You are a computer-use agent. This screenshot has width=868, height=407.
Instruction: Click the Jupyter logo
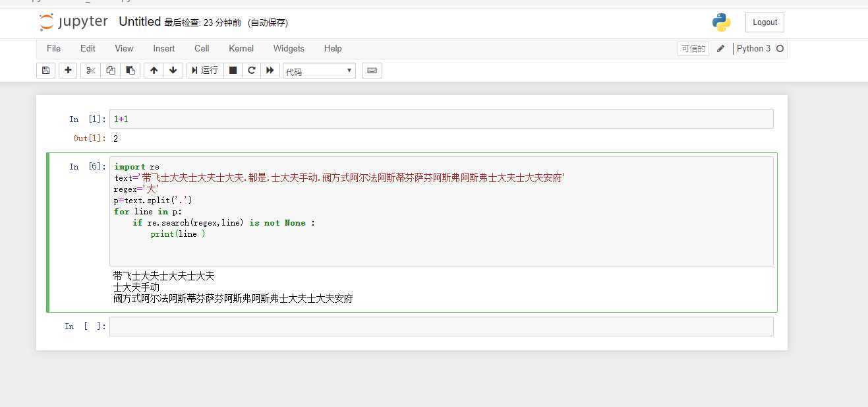pos(73,22)
